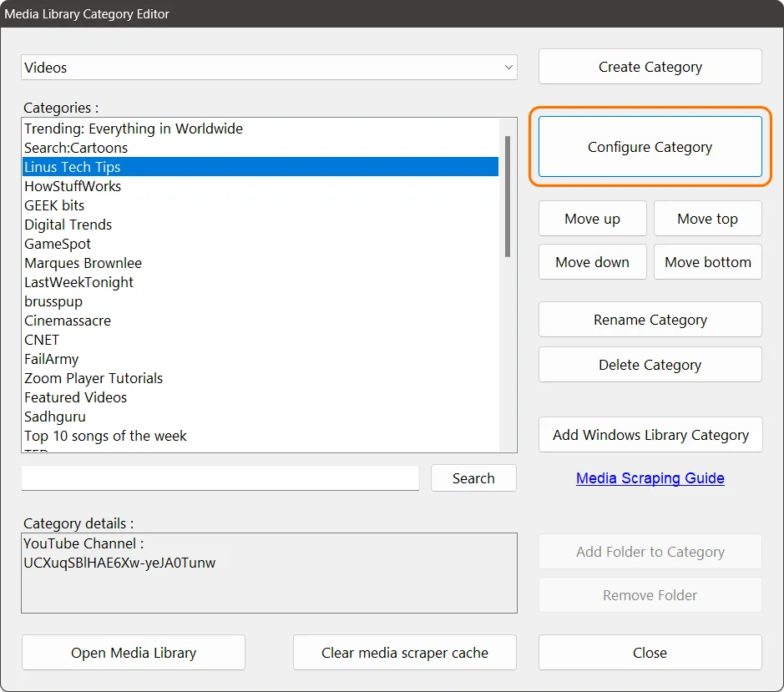Select the 'FailArmy' category
This screenshot has width=784, height=692.
pyautogui.click(x=260, y=358)
